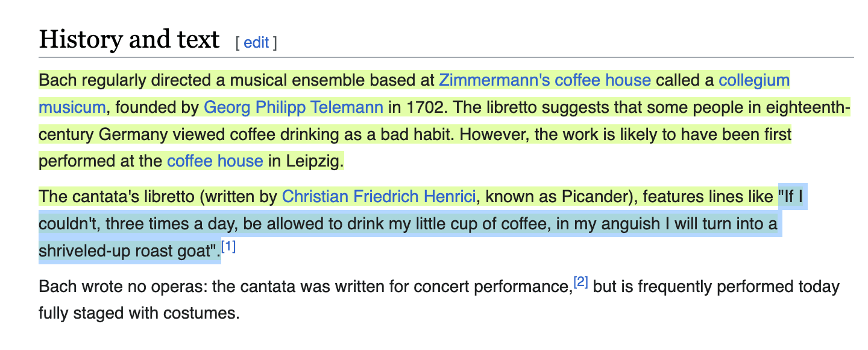Screen dimensions: 868x350
Task: Open the collegium link ending the first line
Action: tap(754, 80)
